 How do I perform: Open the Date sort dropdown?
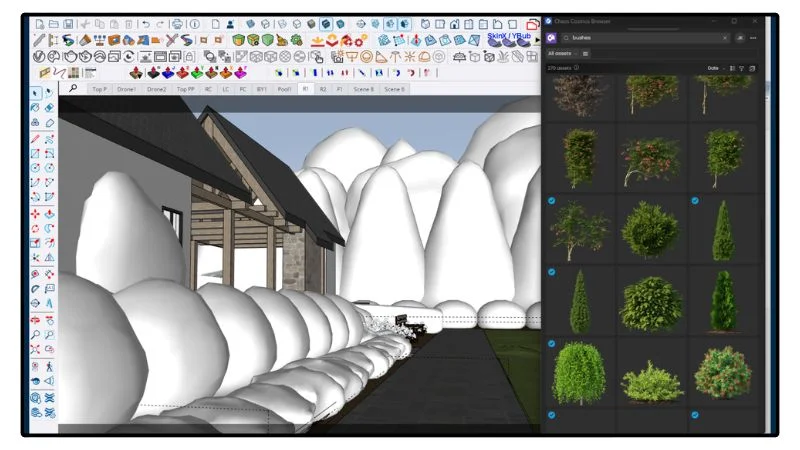(716, 68)
